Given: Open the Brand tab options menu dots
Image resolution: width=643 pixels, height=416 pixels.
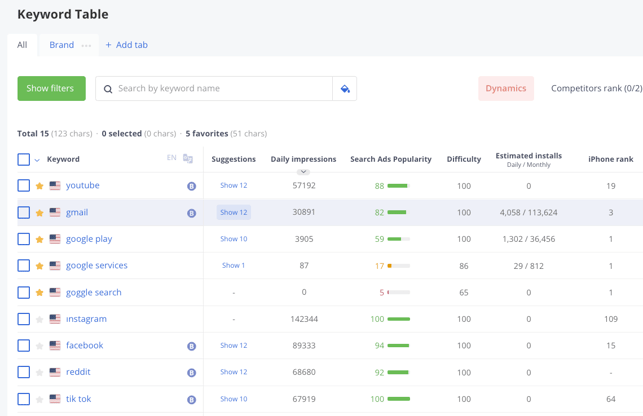Looking at the screenshot, I should tap(86, 46).
